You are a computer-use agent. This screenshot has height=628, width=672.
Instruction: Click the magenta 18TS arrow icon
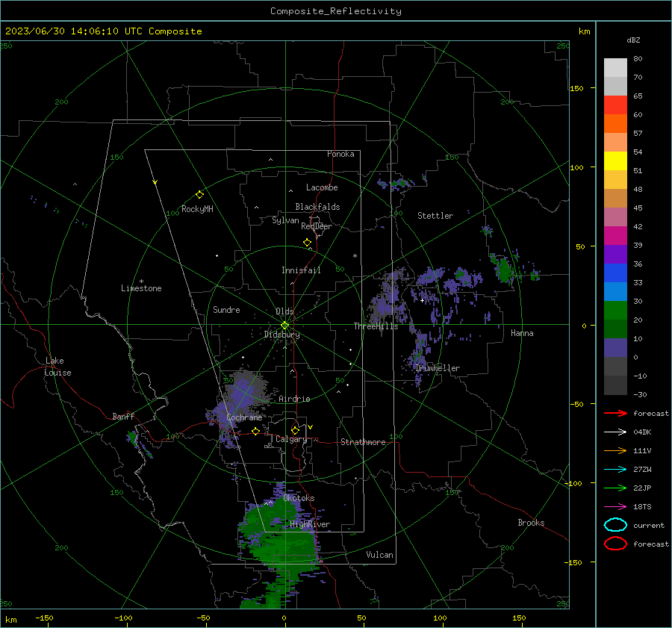(615, 507)
